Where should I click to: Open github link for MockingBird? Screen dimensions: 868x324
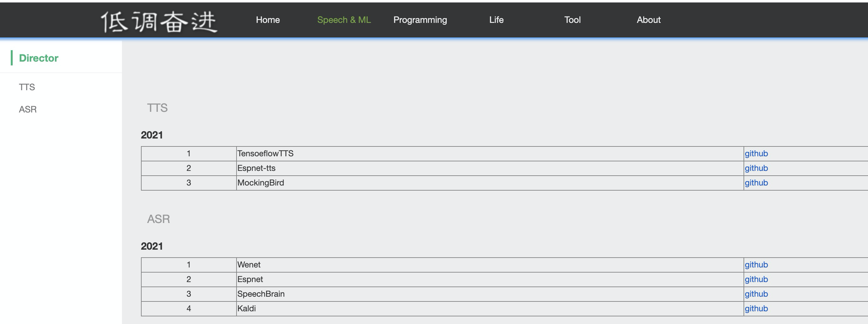[x=756, y=183]
